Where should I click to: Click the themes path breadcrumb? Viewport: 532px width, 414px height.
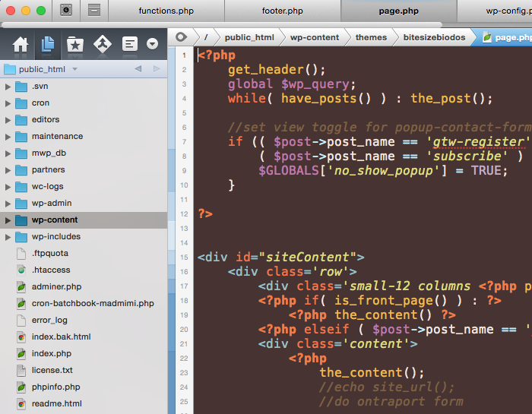(x=371, y=37)
